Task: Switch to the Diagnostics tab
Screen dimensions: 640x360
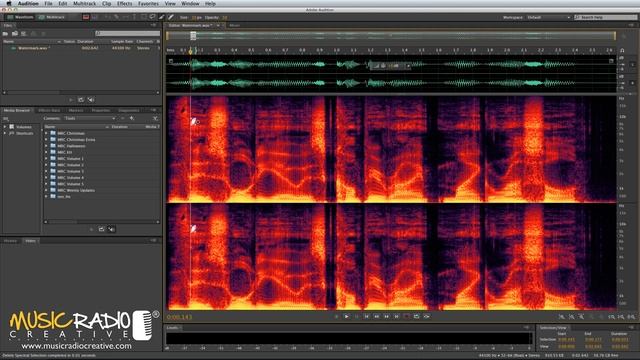Action: [129, 111]
